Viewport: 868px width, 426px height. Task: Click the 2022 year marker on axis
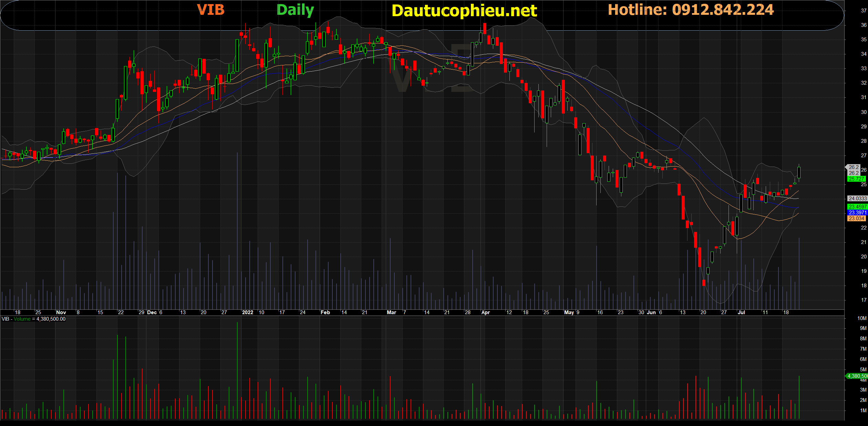coord(248,312)
